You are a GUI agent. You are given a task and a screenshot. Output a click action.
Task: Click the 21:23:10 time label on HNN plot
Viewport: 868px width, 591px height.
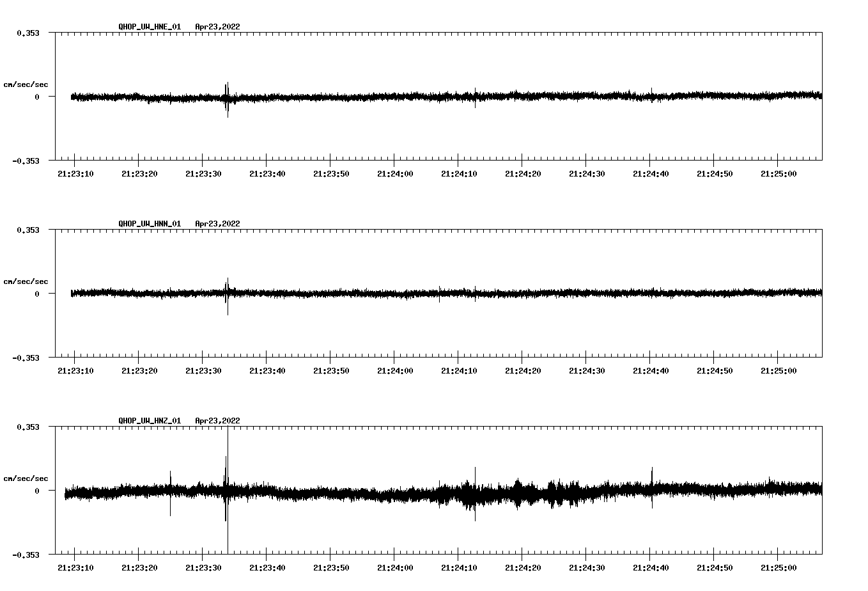75,371
